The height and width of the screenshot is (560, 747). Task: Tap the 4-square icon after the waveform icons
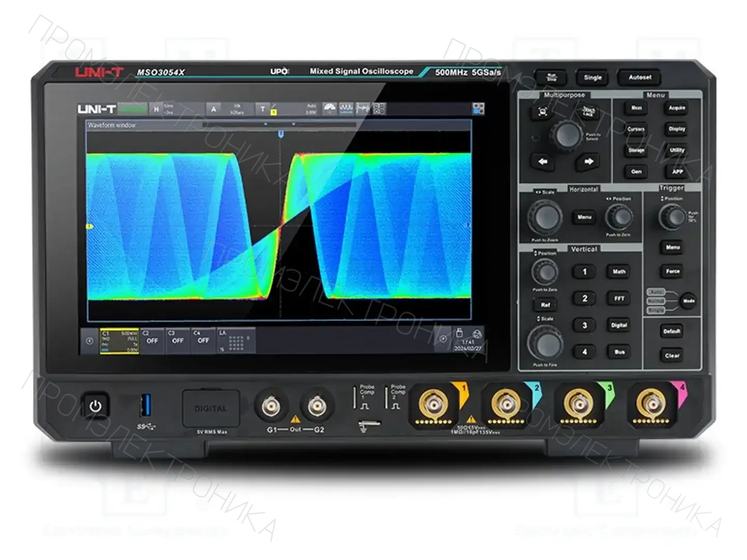pos(380,108)
